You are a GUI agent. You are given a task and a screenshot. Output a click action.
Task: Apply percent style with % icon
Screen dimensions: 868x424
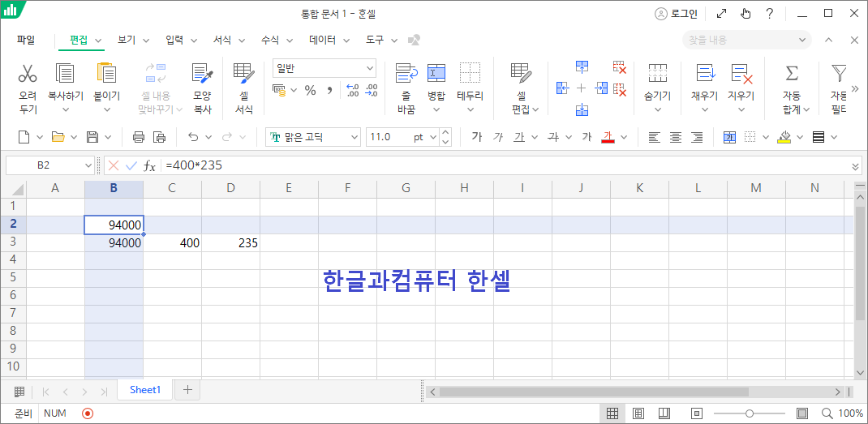[310, 90]
